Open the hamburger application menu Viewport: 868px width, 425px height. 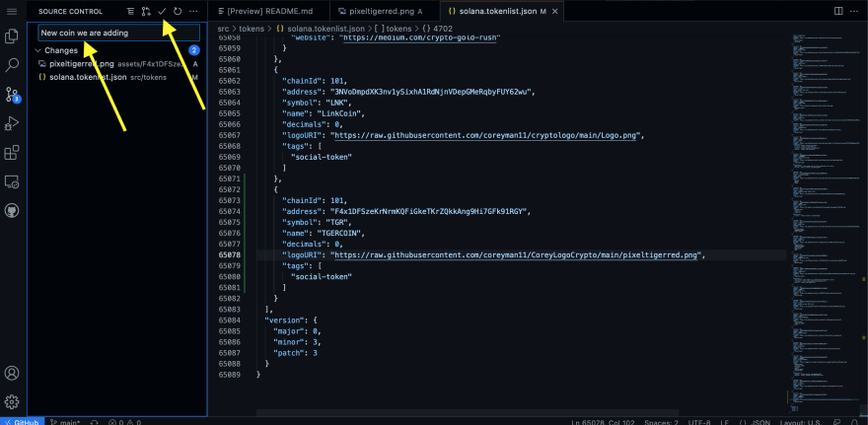12,11
